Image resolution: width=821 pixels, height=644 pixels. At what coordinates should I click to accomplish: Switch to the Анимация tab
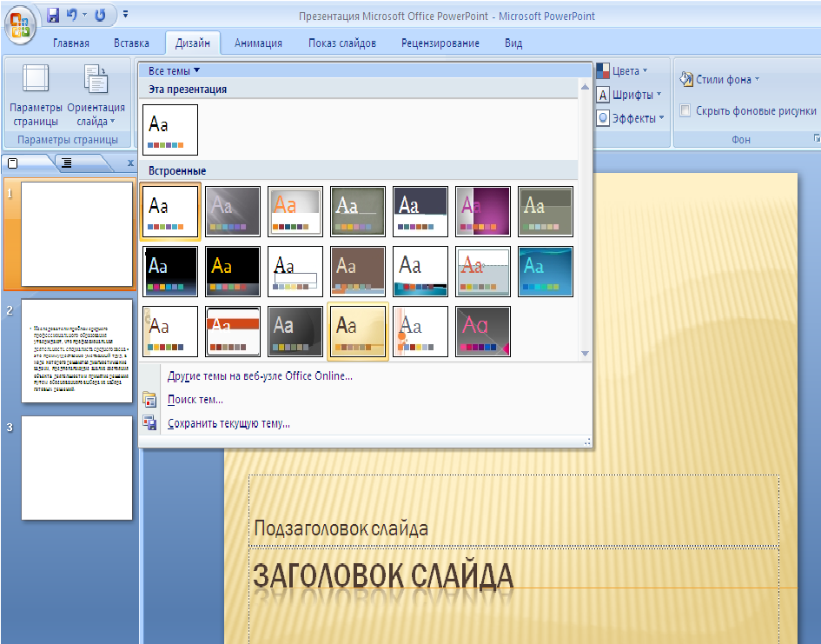point(258,43)
